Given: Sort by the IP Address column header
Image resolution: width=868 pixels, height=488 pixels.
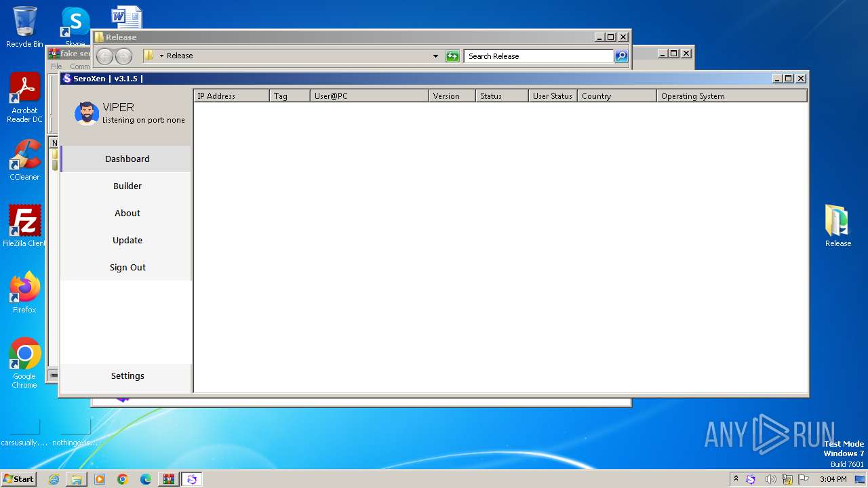Looking at the screenshot, I should (231, 96).
